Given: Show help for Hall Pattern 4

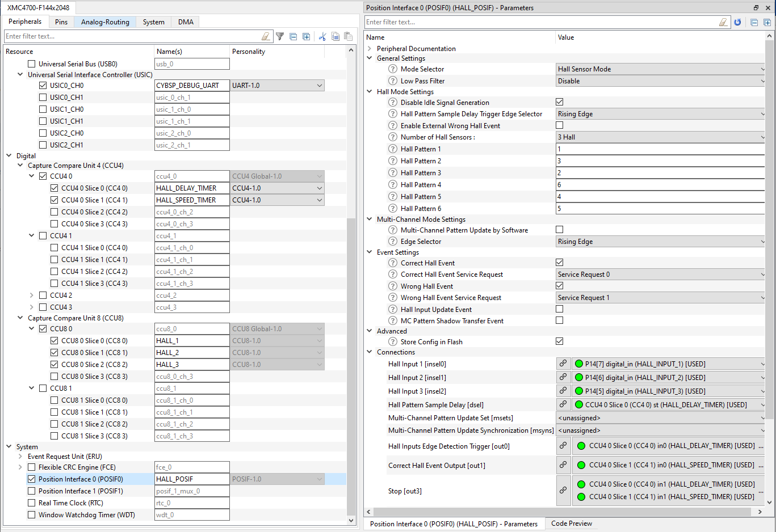Looking at the screenshot, I should [393, 185].
